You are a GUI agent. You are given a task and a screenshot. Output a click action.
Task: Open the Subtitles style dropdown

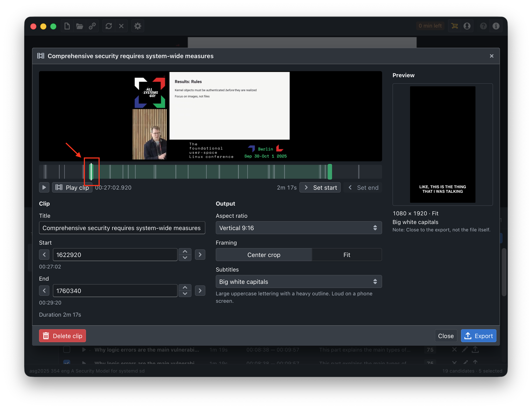(x=298, y=282)
